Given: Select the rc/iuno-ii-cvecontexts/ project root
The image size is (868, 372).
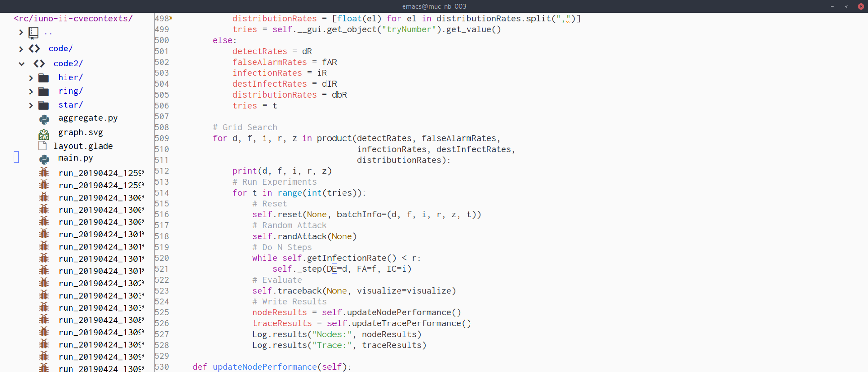Looking at the screenshot, I should point(73,18).
